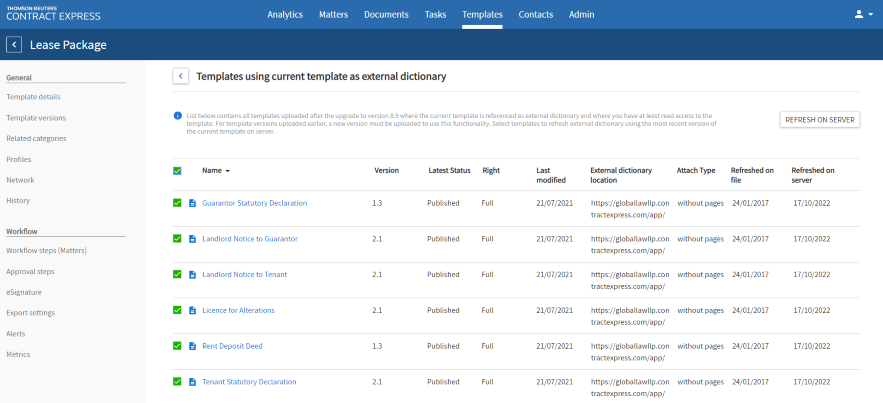Click version 1.3 in Guarantor Statutory row
Image resolution: width=883 pixels, height=403 pixels.
[x=377, y=203]
